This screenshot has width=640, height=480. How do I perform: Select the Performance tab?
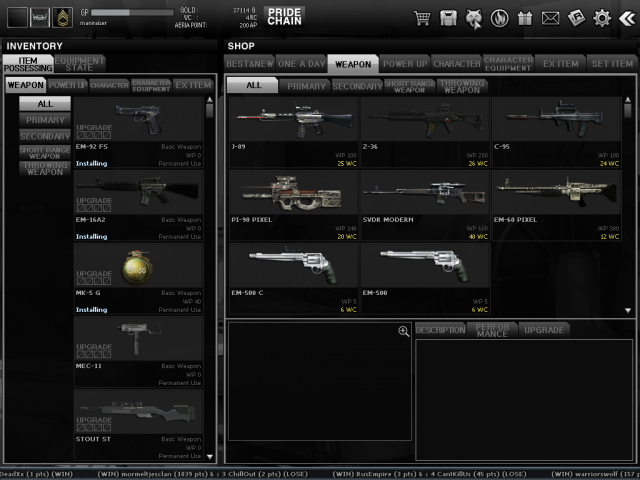[x=491, y=329]
